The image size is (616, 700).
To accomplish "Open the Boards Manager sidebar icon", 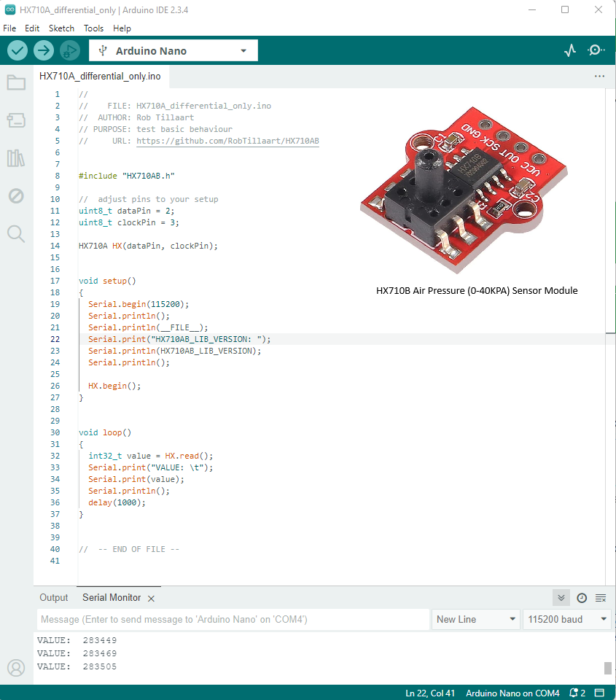I will point(16,120).
